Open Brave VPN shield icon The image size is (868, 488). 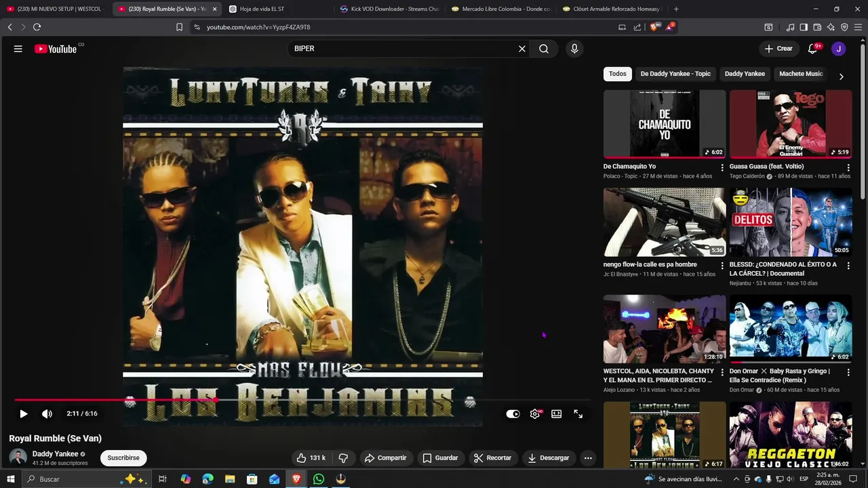[x=844, y=27]
